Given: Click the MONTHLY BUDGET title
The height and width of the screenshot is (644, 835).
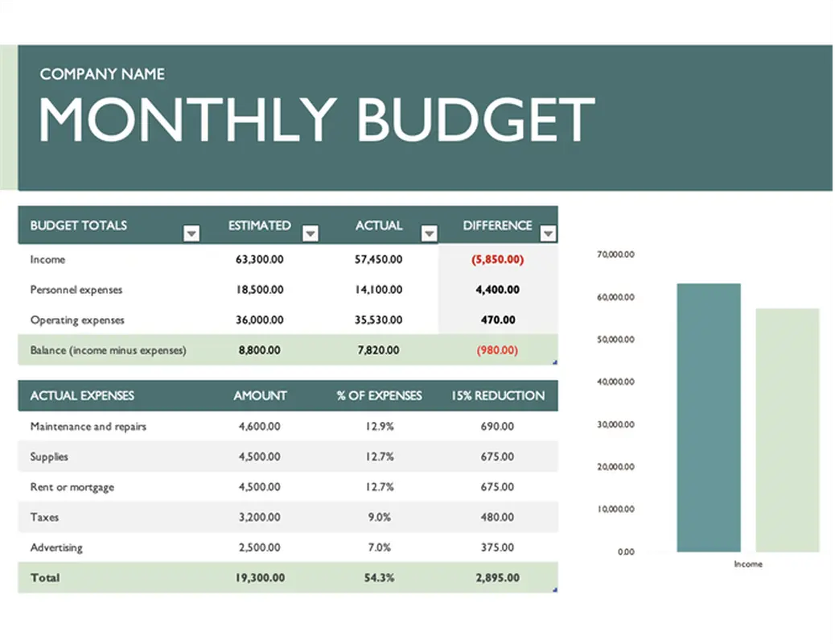Looking at the screenshot, I should pyautogui.click(x=317, y=120).
